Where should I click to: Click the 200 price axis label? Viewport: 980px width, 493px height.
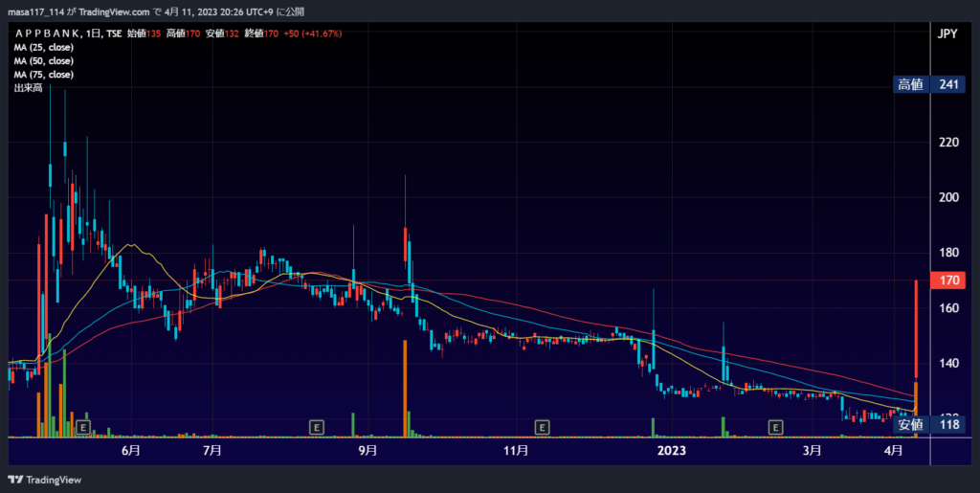(948, 197)
